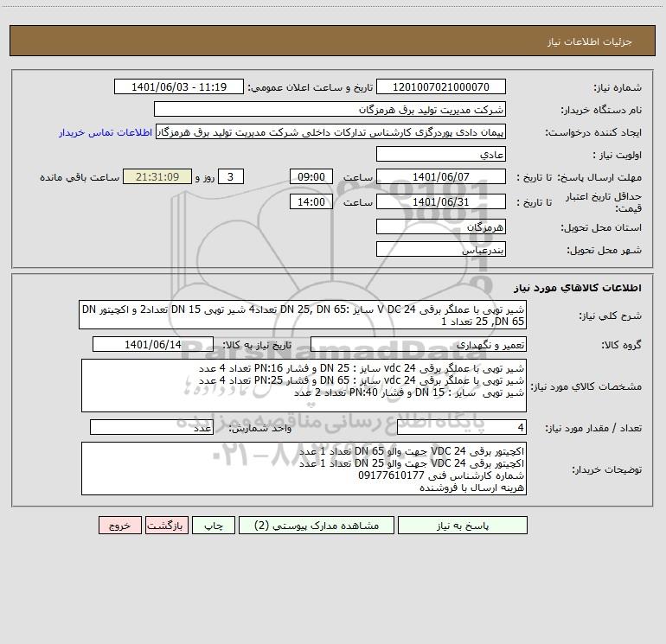The width and height of the screenshot is (666, 644).
Task: Open 'اطلاعات تماس خریدار' link
Action: coord(106,132)
